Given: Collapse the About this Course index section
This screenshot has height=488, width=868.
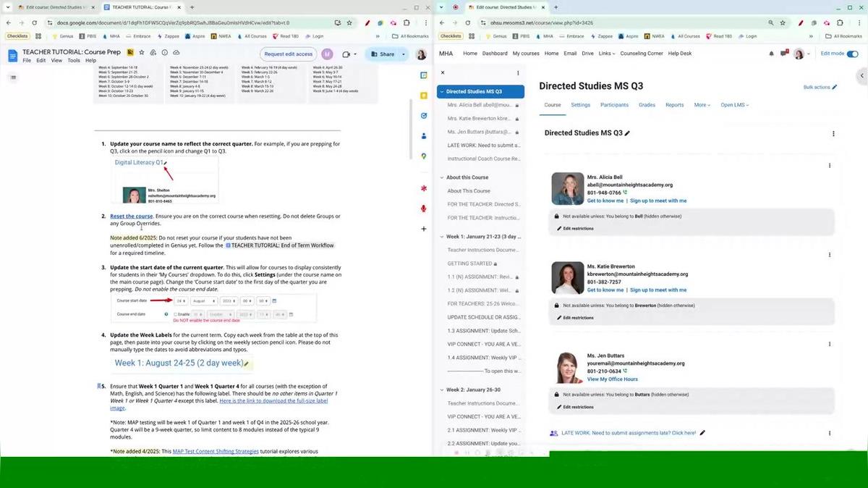Looking at the screenshot, I should point(442,177).
